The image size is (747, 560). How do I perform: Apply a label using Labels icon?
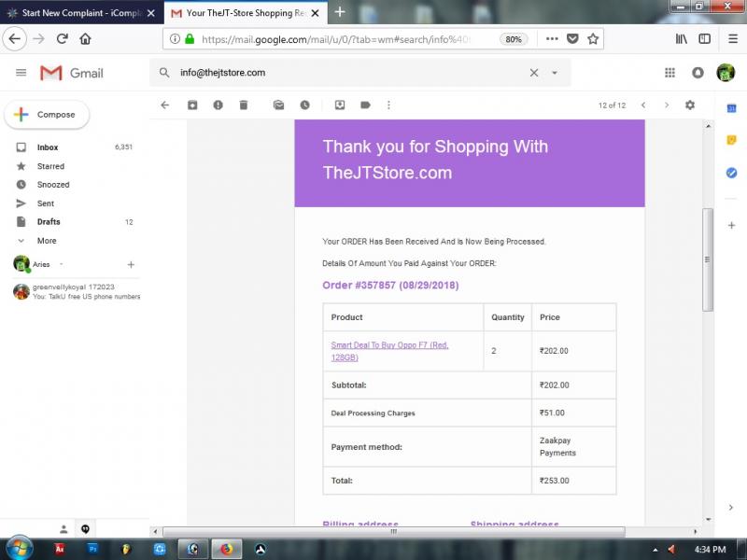[365, 105]
